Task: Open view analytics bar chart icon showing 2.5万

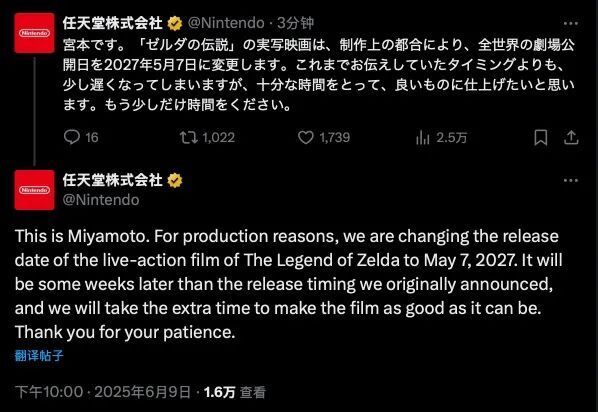Action: [x=423, y=137]
